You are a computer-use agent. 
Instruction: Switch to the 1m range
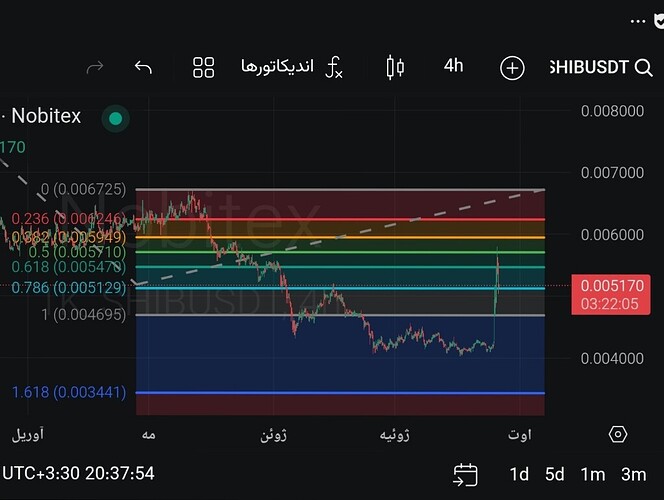pyautogui.click(x=592, y=475)
